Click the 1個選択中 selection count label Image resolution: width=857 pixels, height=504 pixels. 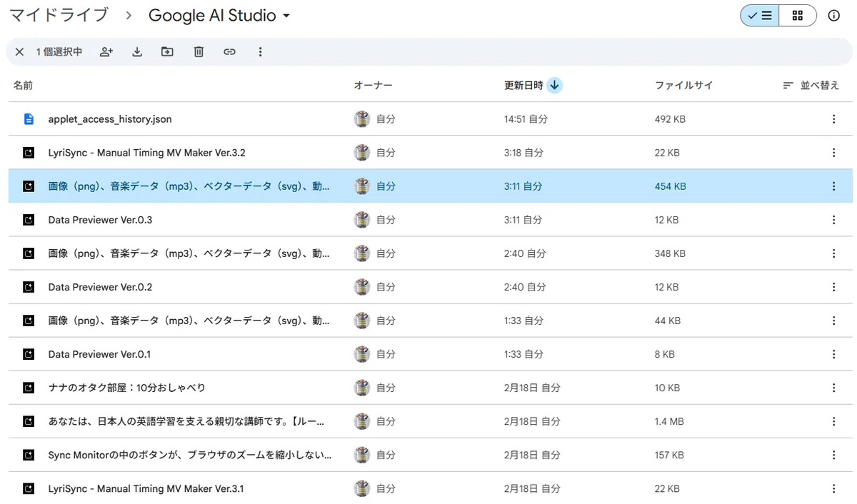click(59, 52)
